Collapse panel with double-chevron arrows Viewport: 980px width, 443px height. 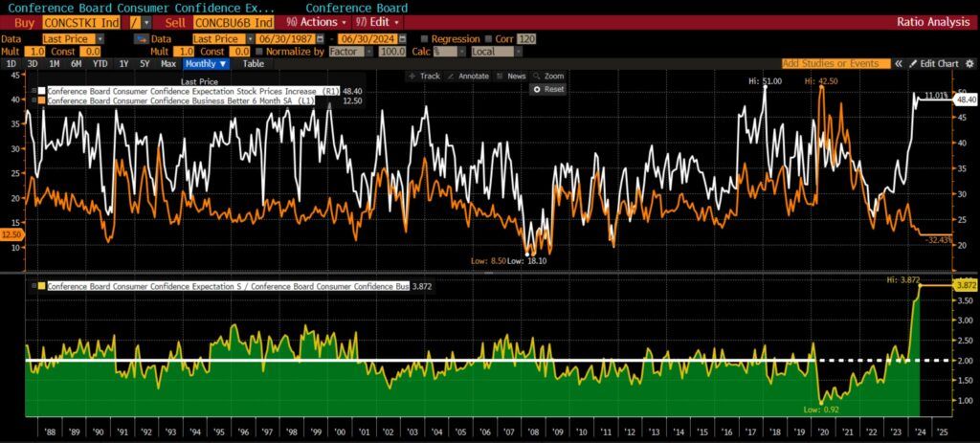(x=899, y=63)
